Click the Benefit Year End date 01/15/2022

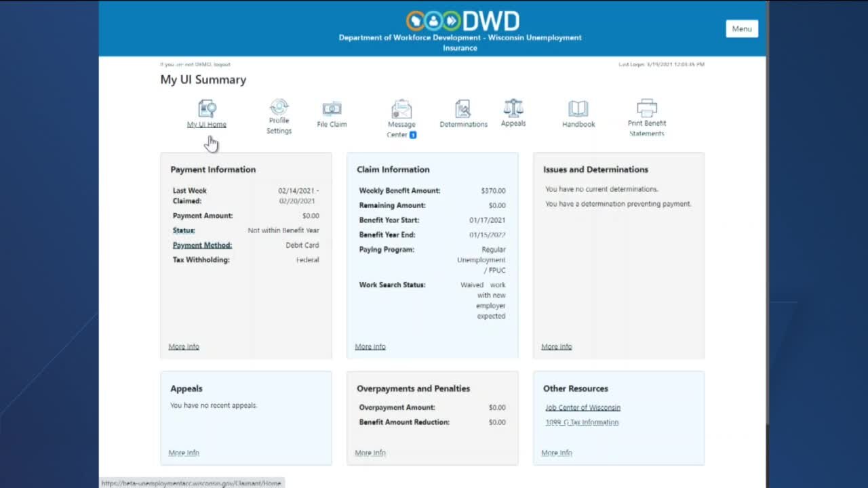pos(488,235)
